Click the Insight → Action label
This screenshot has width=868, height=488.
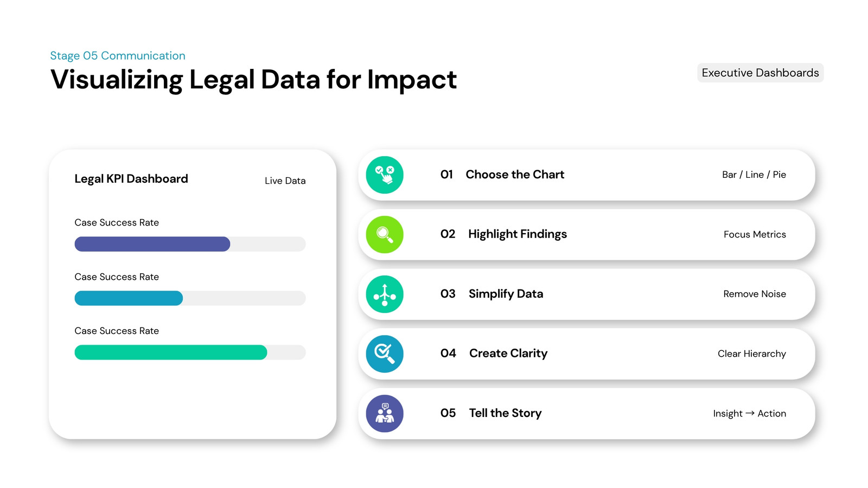tap(750, 413)
